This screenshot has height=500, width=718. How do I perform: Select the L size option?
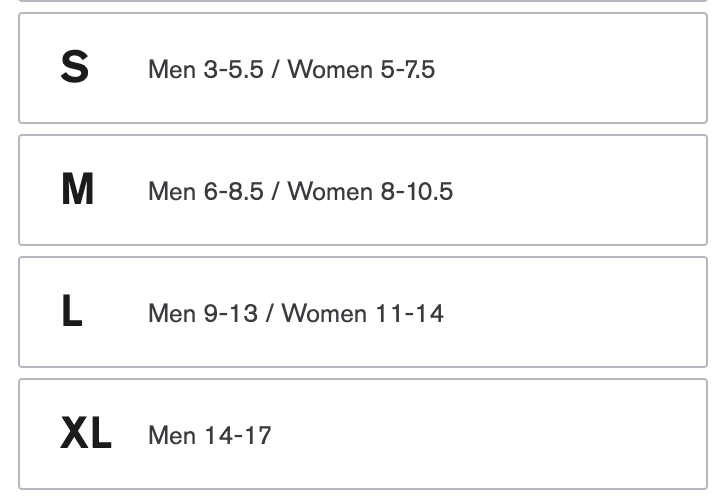(x=362, y=312)
